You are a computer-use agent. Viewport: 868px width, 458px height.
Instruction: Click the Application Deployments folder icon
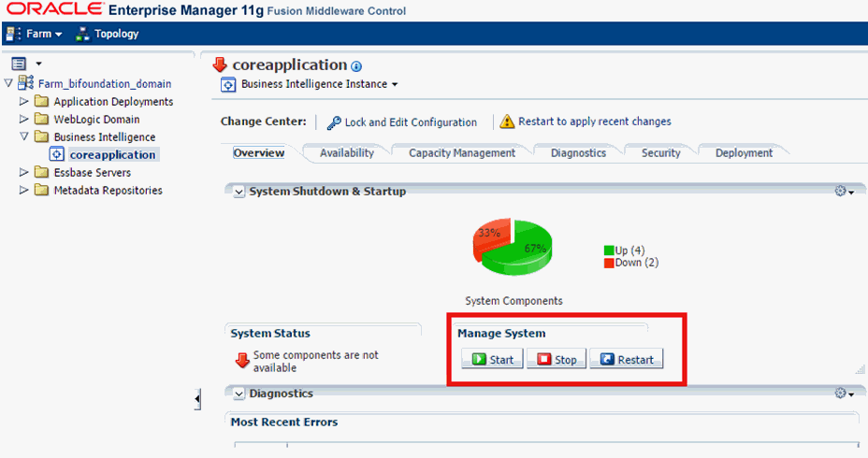pyautogui.click(x=41, y=101)
